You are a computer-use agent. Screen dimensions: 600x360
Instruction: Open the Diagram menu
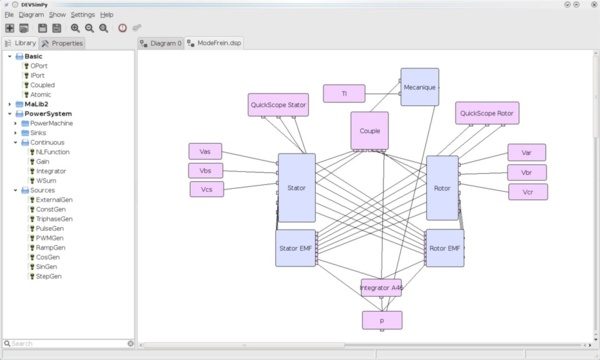tap(31, 15)
